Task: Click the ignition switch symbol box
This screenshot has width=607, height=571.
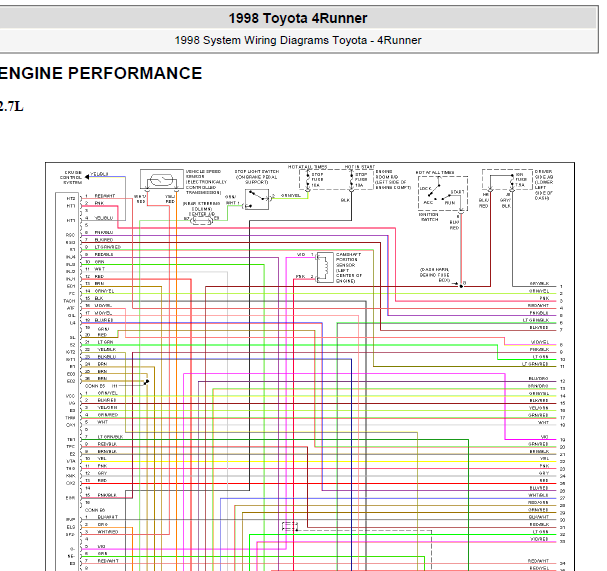Action: tap(443, 193)
